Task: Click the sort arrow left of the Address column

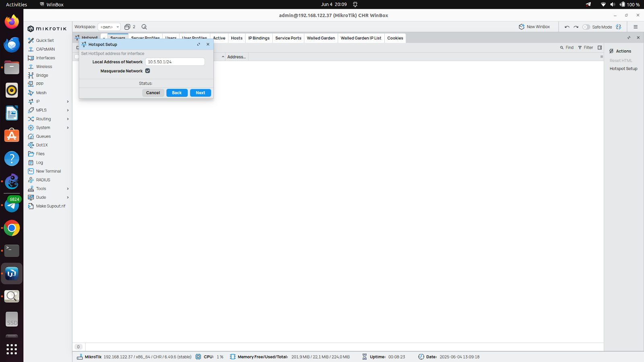Action: click(x=223, y=57)
